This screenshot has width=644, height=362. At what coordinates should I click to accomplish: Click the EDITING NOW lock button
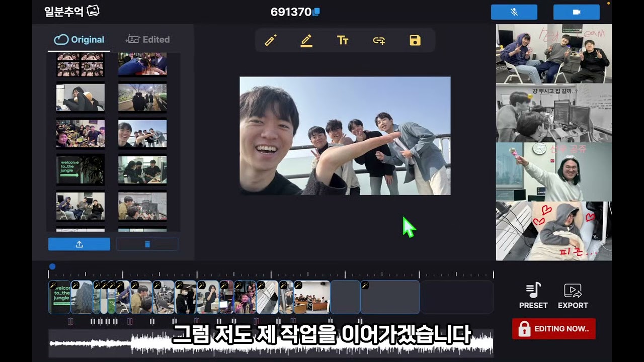[x=553, y=329]
